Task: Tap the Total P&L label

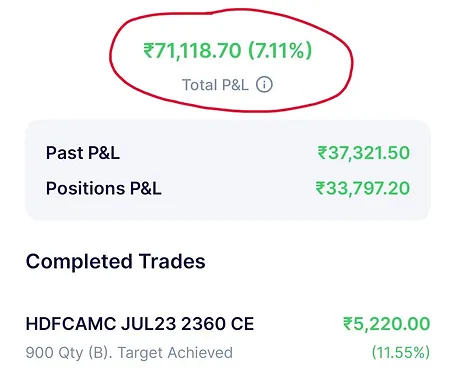Action: pos(215,85)
